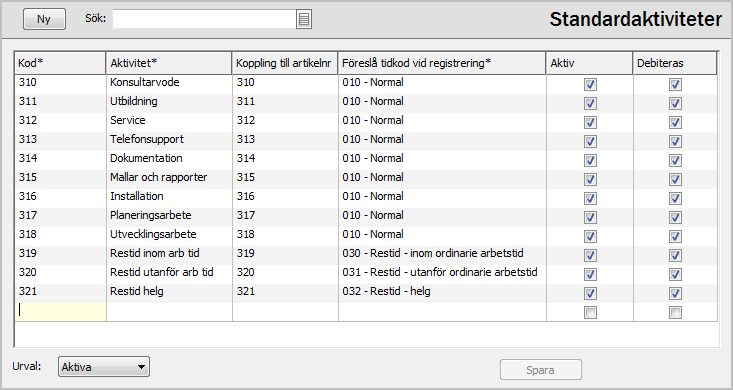Toggle Debiteras for Restid inom arb tid
This screenshot has width=733, height=390.
[675, 255]
